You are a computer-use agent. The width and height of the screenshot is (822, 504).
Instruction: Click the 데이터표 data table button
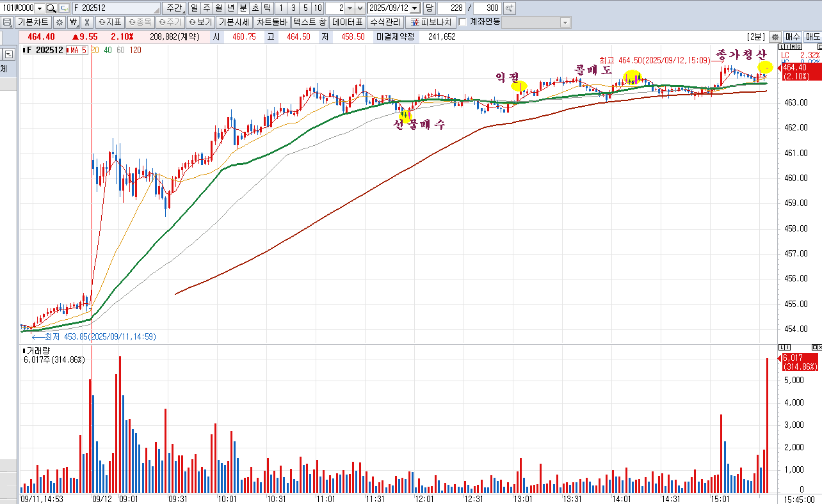click(348, 22)
